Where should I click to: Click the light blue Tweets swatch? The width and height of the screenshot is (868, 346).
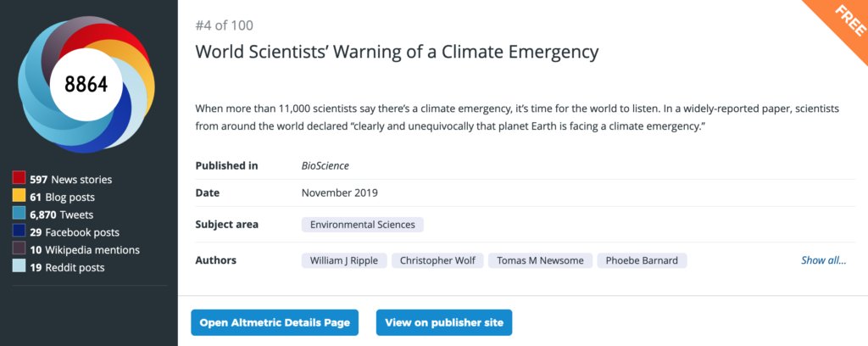19,215
